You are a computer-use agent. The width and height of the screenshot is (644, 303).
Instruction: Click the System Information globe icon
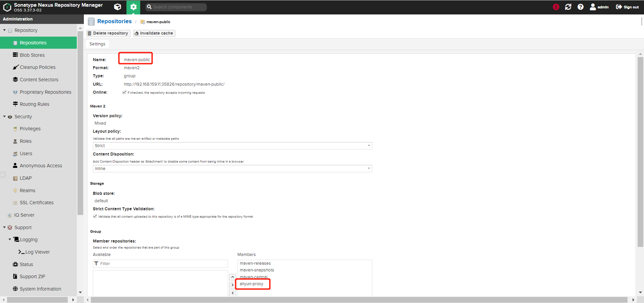15,289
